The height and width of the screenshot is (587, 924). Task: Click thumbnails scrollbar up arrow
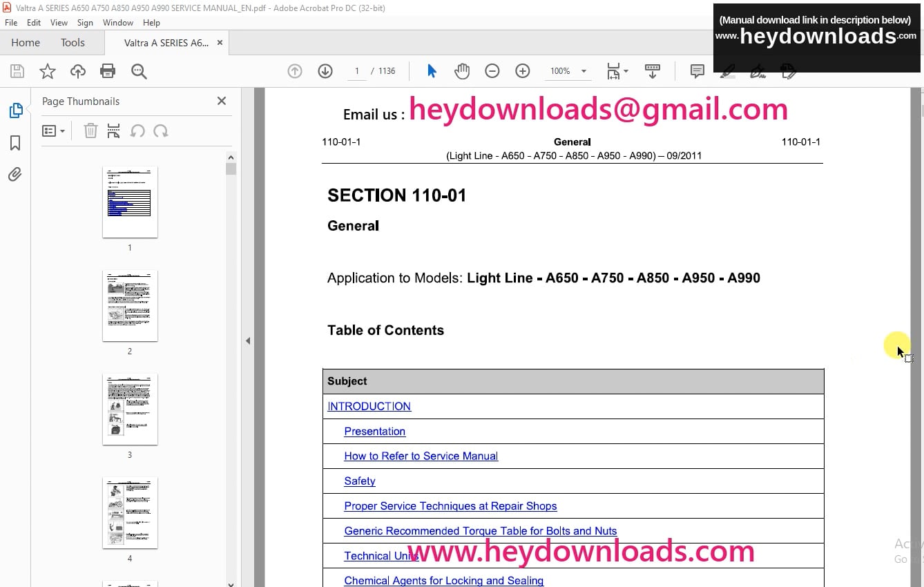pyautogui.click(x=231, y=157)
